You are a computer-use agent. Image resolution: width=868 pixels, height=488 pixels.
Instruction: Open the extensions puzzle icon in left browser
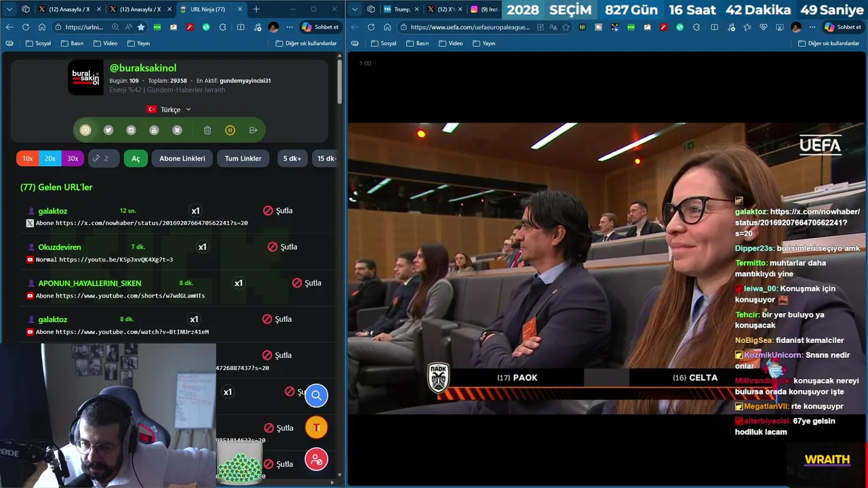click(x=222, y=27)
